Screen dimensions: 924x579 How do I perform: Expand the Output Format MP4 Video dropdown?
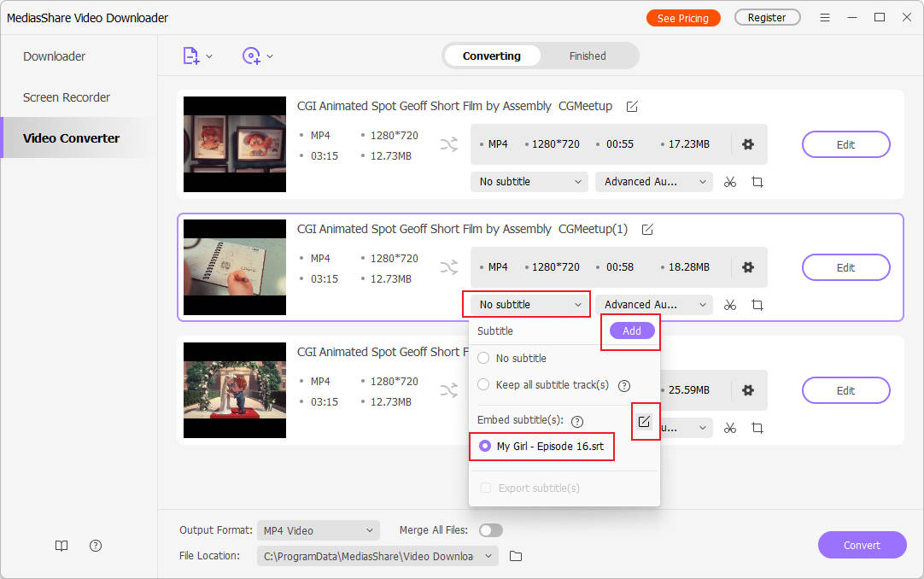[318, 530]
